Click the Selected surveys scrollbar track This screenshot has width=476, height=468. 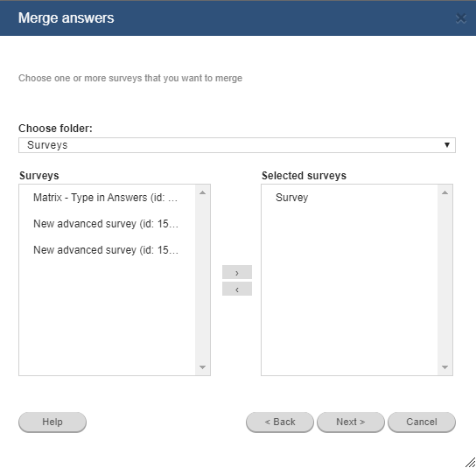point(444,280)
